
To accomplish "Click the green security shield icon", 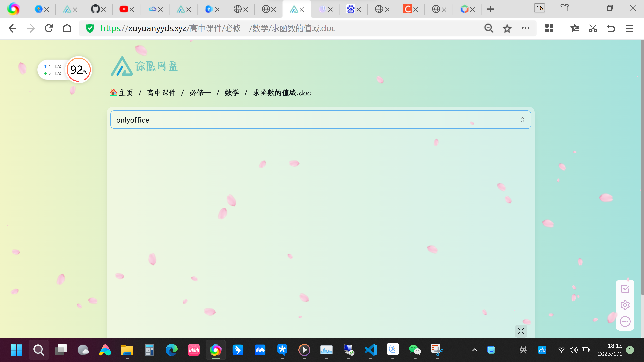I will click(x=90, y=28).
